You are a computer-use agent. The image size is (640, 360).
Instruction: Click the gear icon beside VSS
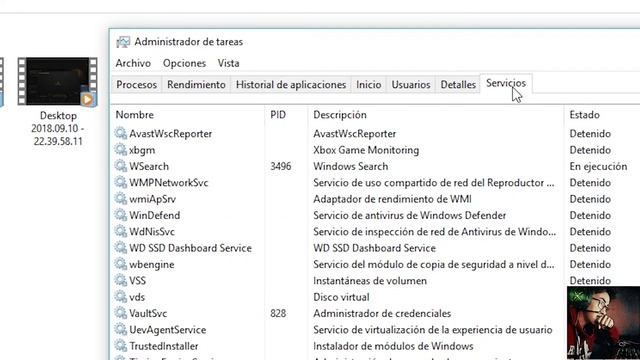pyautogui.click(x=121, y=280)
